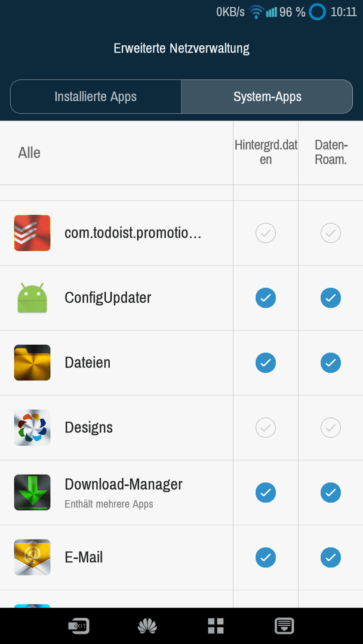Uncheck background data for Download-Manager

pos(266,493)
